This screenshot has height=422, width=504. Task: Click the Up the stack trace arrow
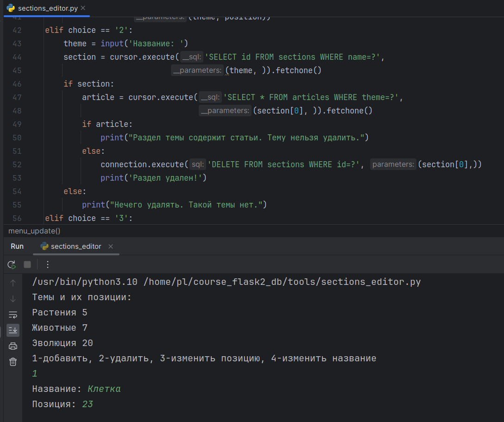click(13, 283)
